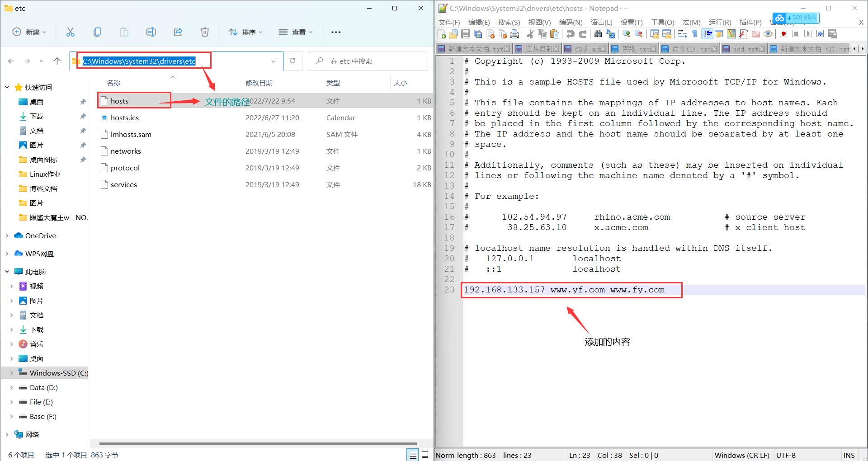Screen dimensions: 868x461
Task: Click the Run macro multiple times icon
Action: 820,34
